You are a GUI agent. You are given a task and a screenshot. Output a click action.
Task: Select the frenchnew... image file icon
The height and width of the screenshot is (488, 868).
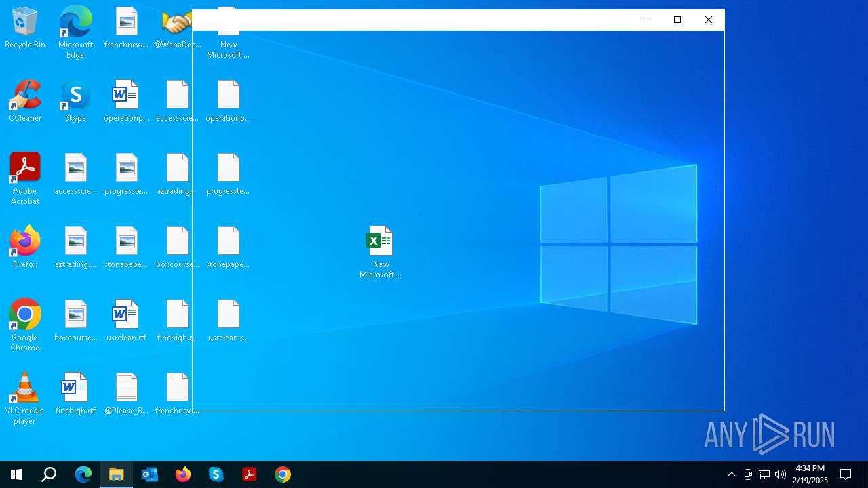tap(126, 28)
